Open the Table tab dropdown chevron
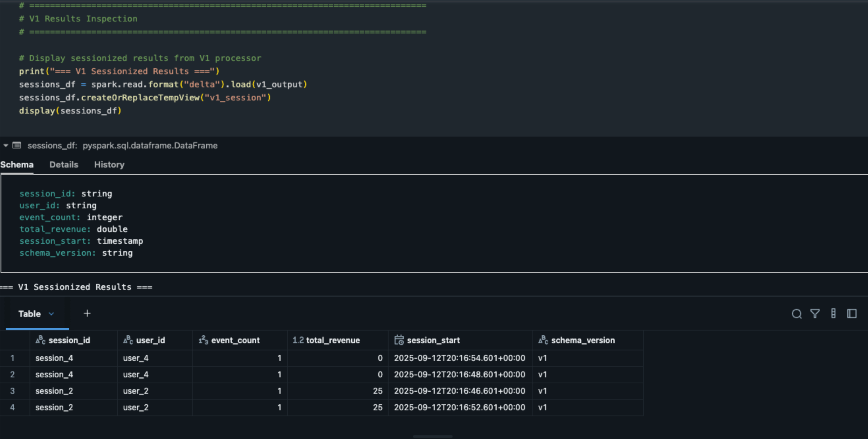Screen dimensions: 868x439 pyautogui.click(x=51, y=314)
